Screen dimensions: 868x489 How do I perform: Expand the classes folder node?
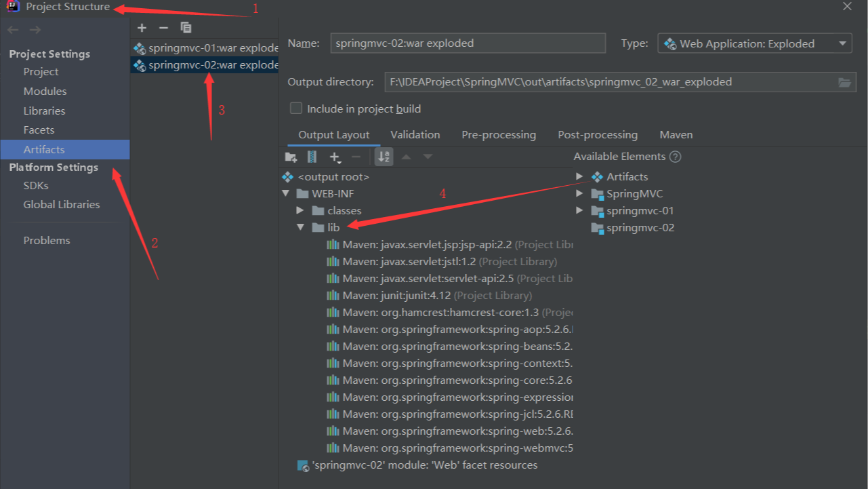coord(301,211)
